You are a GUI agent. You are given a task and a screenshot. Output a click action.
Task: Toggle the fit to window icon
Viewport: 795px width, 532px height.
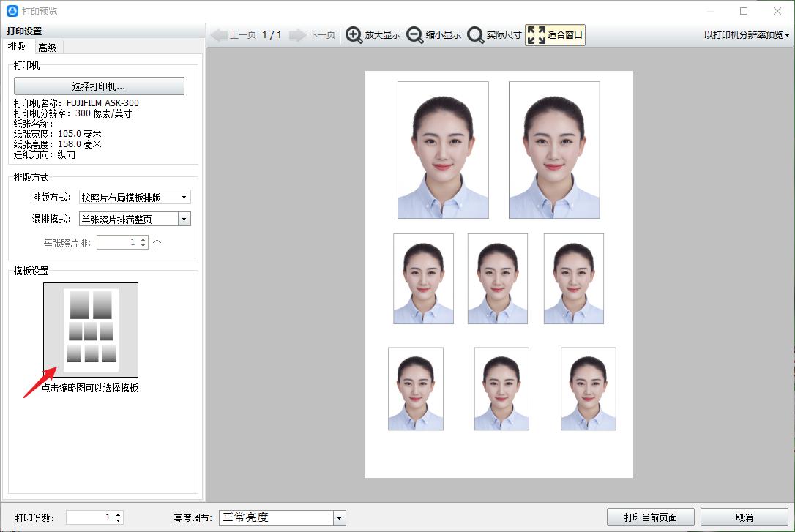click(x=537, y=35)
